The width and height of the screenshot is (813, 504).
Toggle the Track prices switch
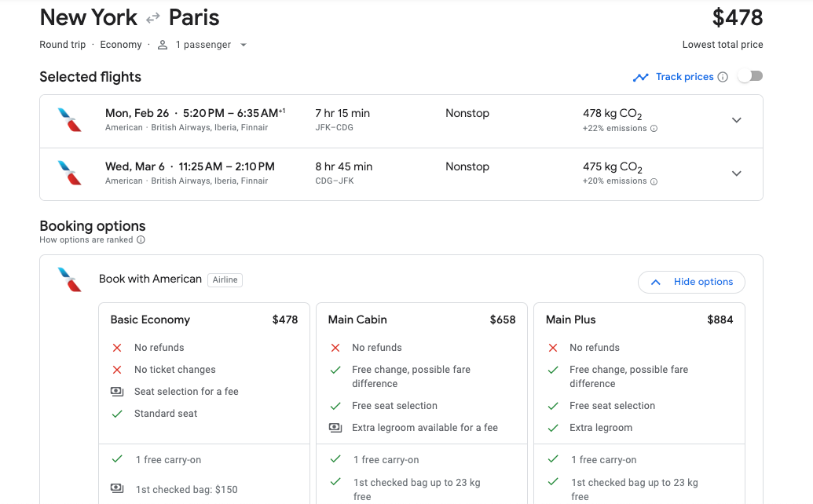750,76
